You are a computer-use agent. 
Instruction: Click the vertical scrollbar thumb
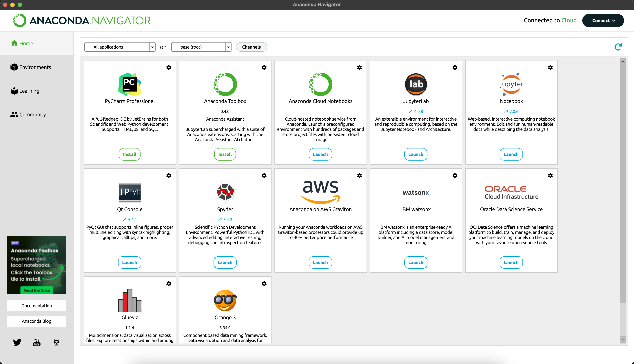click(x=623, y=184)
